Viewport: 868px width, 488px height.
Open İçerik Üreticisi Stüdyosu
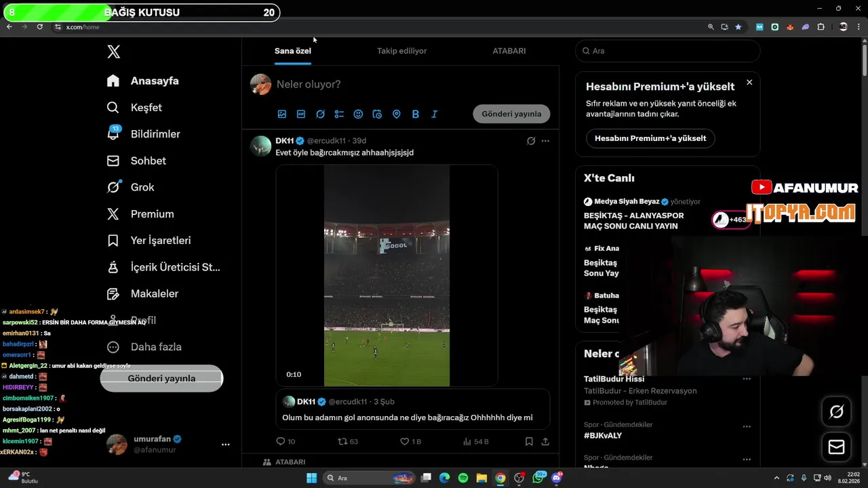point(163,267)
